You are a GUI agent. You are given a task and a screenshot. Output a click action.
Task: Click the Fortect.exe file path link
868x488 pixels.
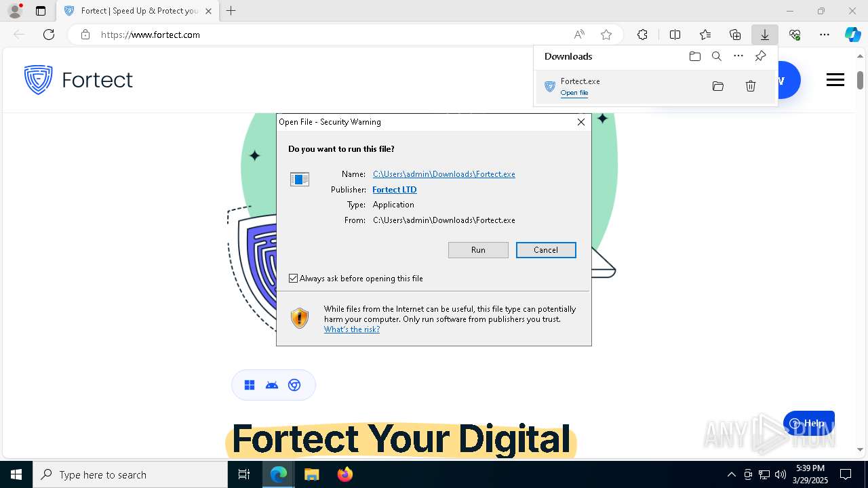(x=444, y=174)
